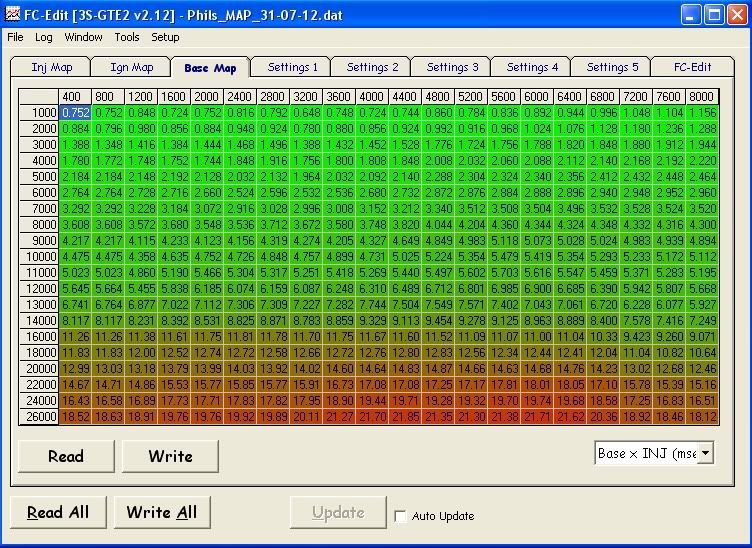Viewport: 752px width, 548px height.
Task: Select the highlighted 0.752 cell under 400
Action: 75,113
